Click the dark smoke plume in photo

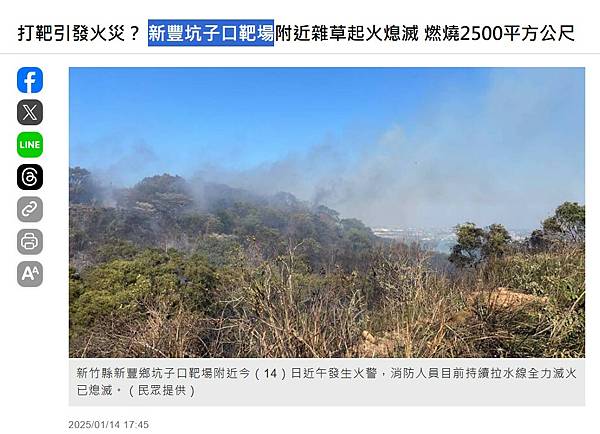pyautogui.click(x=323, y=193)
